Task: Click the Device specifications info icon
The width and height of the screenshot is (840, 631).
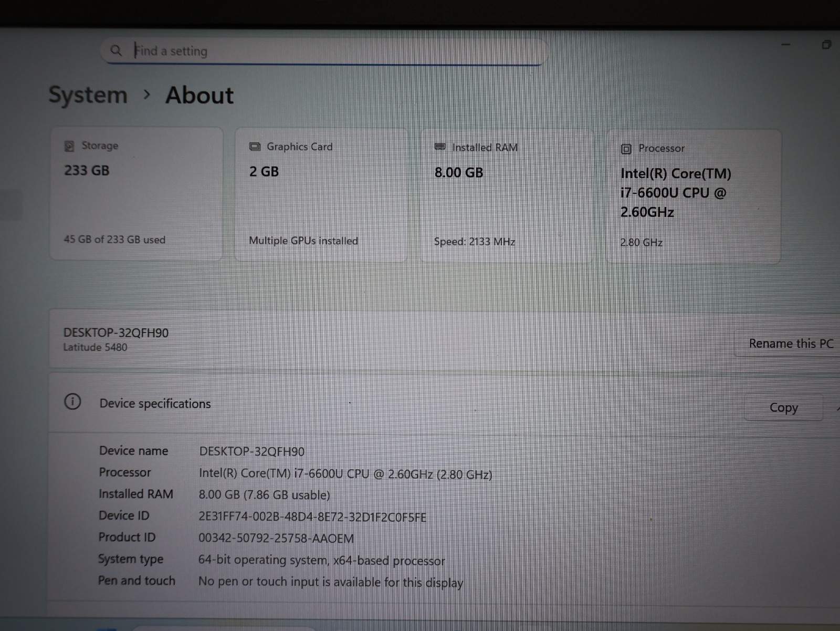Action: [72, 402]
